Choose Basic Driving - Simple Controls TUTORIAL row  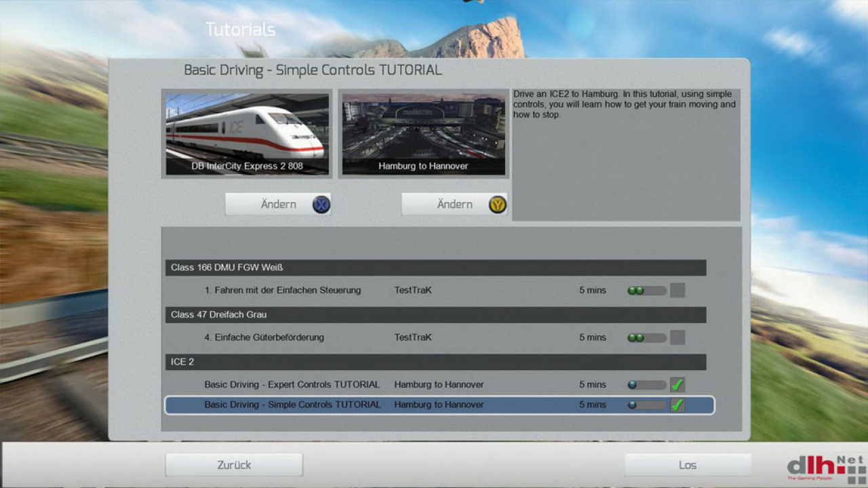pos(439,405)
